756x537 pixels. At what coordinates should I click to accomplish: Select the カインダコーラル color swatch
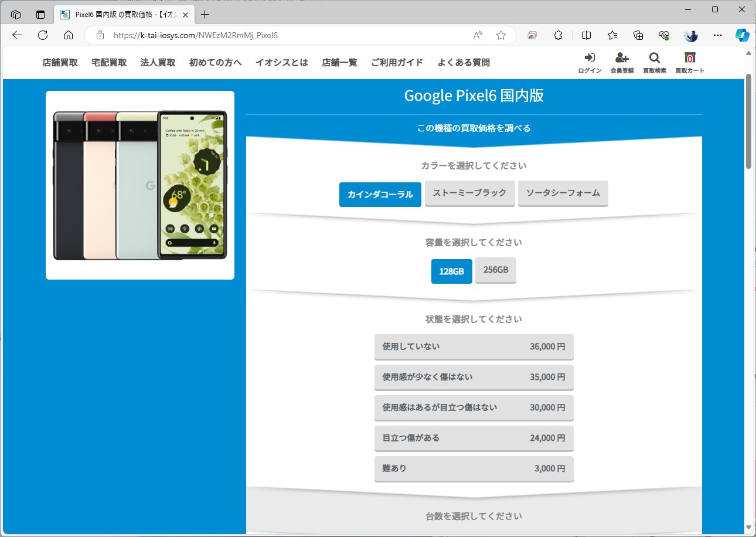coord(380,194)
